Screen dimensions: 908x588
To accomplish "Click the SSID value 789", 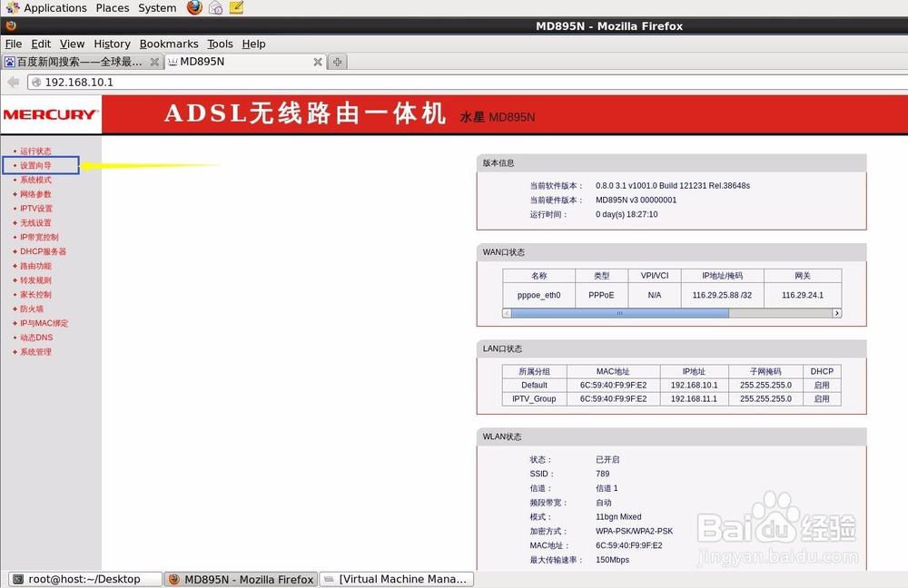I will click(602, 474).
